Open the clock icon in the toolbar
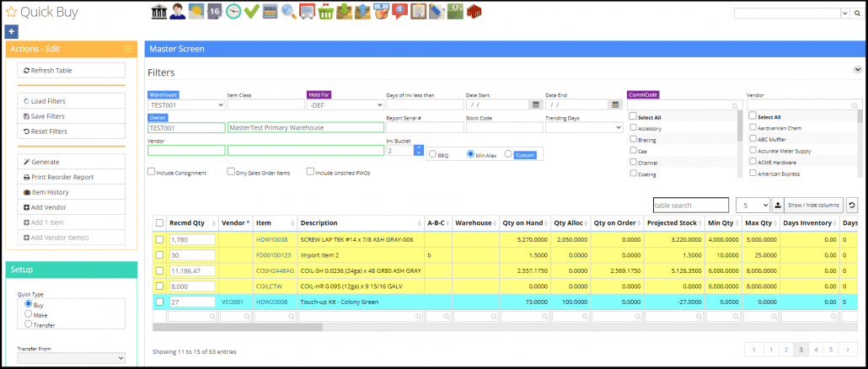The image size is (868, 369). point(233,12)
